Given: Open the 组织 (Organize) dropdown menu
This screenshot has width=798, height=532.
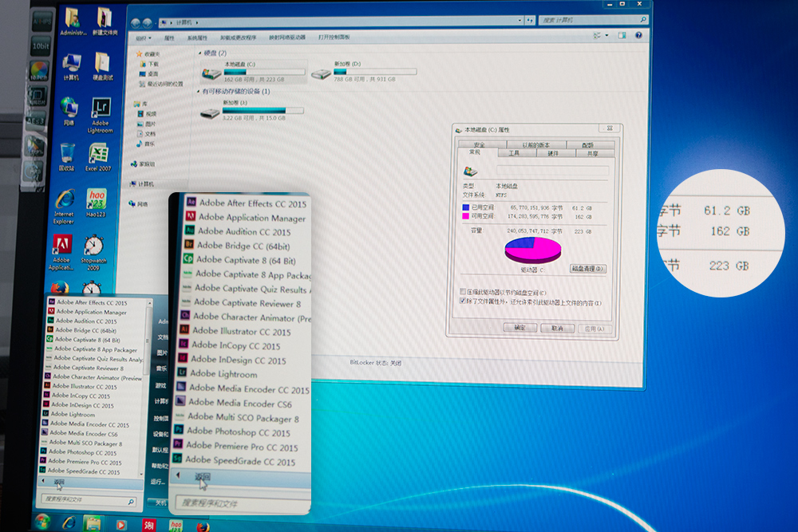Looking at the screenshot, I should click(144, 37).
